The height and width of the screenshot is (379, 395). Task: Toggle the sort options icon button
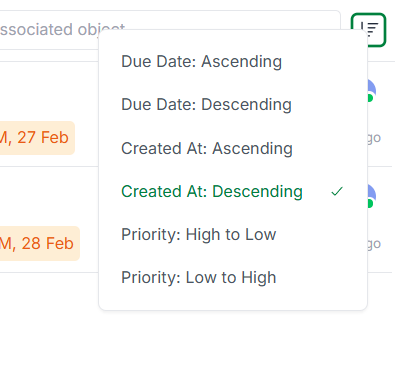(x=368, y=30)
